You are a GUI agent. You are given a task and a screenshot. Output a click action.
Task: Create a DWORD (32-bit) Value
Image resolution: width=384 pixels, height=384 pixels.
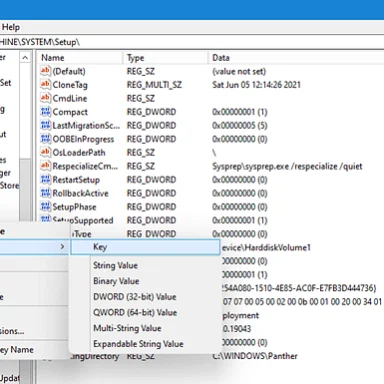(x=135, y=297)
